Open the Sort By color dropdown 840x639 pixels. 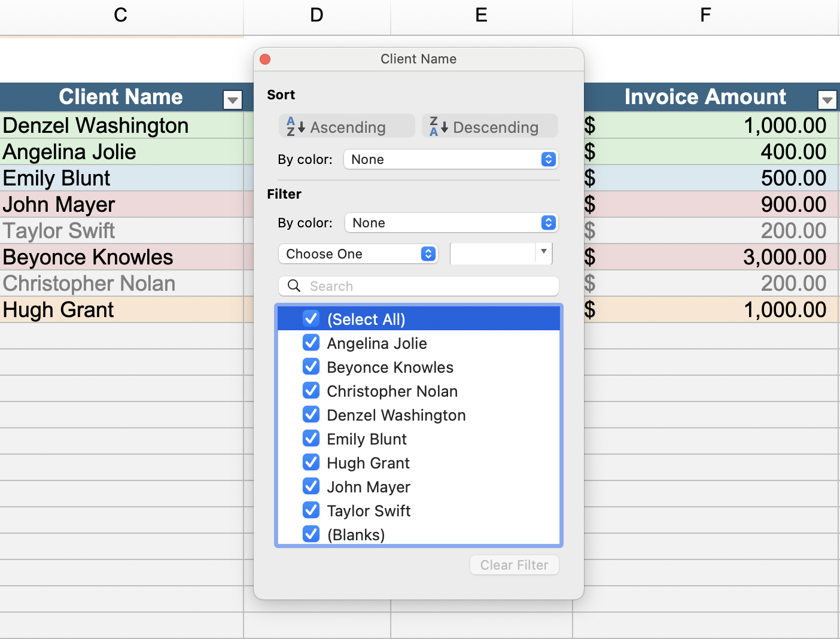451,159
